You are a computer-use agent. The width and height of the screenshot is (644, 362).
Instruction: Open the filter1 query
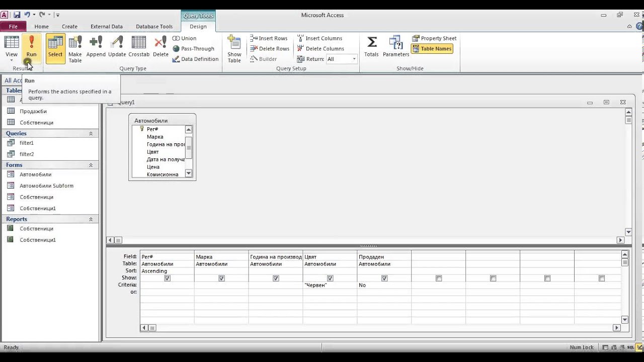coord(27,143)
